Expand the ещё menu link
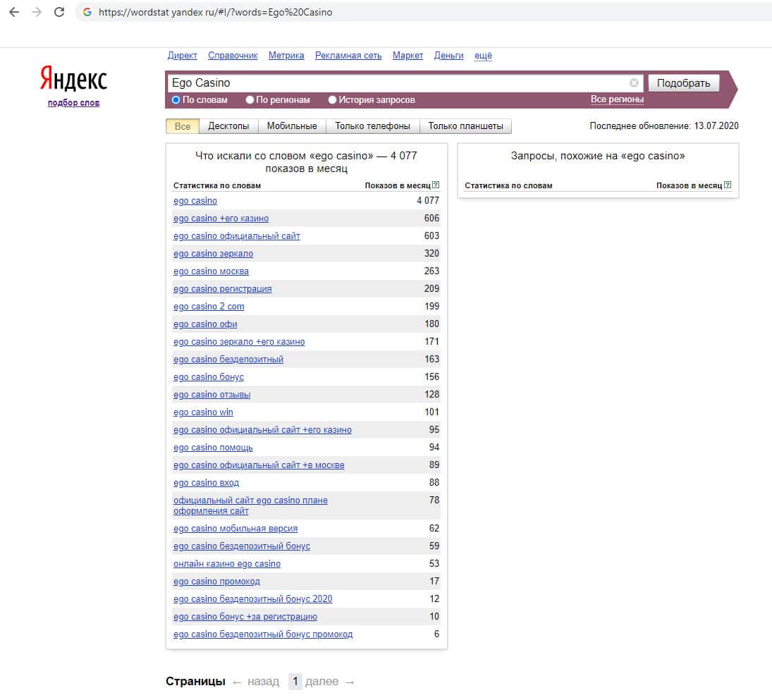The image size is (772, 700). (483, 56)
